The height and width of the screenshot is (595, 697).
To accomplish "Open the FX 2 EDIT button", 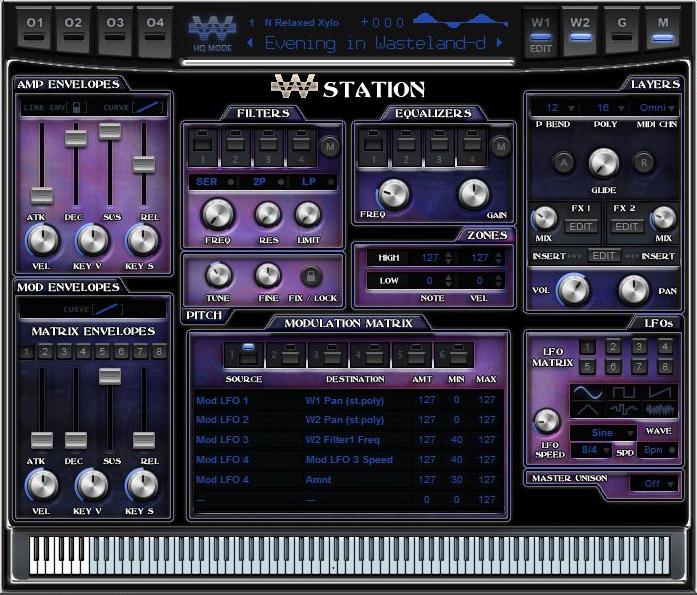I will click(x=627, y=227).
